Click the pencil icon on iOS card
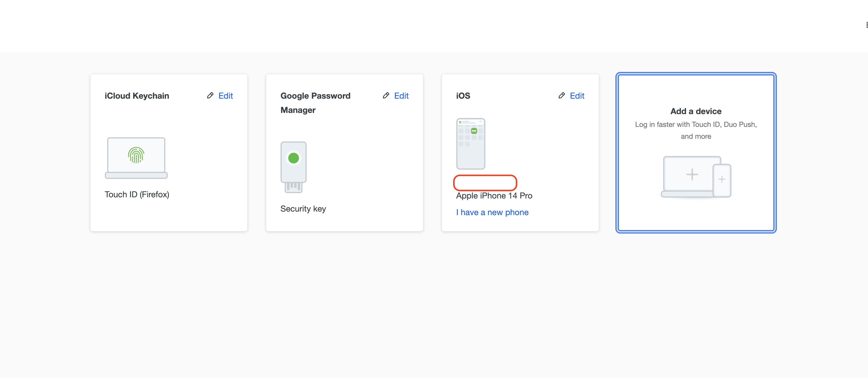Screen dimensions: 868x378 coord(561,95)
